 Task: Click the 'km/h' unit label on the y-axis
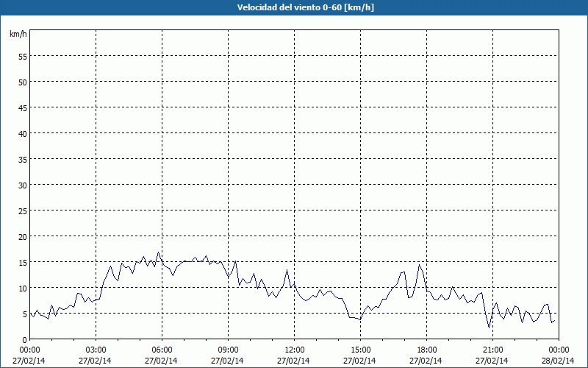(x=18, y=34)
